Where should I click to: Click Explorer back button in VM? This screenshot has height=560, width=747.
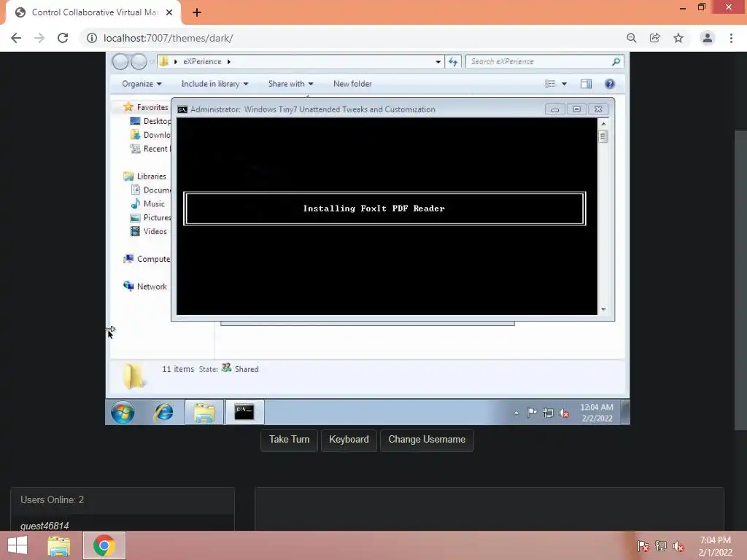(120, 61)
